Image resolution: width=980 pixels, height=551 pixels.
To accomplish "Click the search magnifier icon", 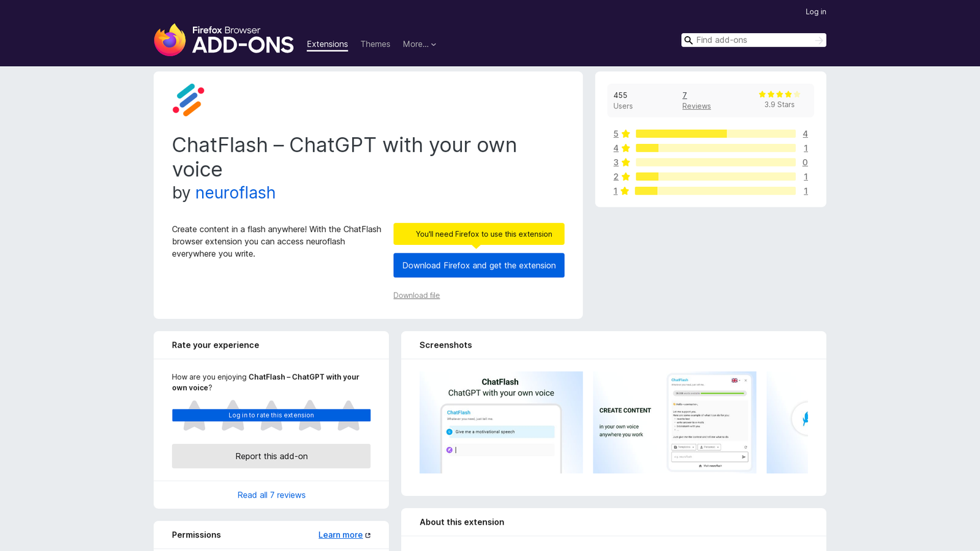I will (x=688, y=40).
